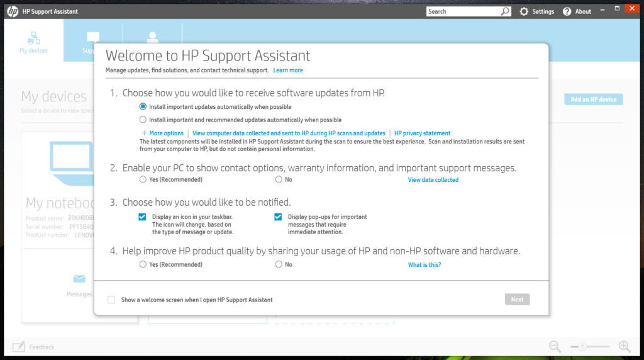Check Show a welcome screen checkbox
The image size is (644, 360).
[111, 300]
